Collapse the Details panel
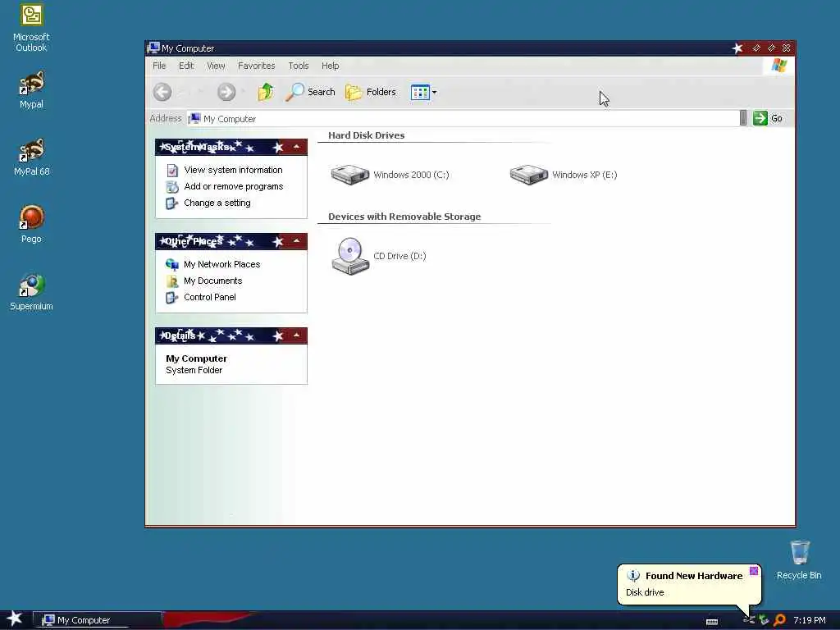 [x=296, y=336]
